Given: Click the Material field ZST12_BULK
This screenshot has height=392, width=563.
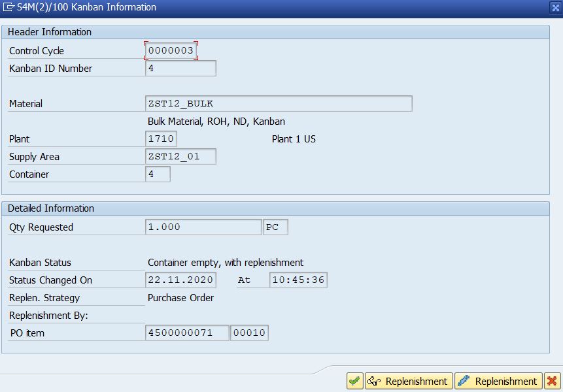Looking at the screenshot, I should 279,103.
